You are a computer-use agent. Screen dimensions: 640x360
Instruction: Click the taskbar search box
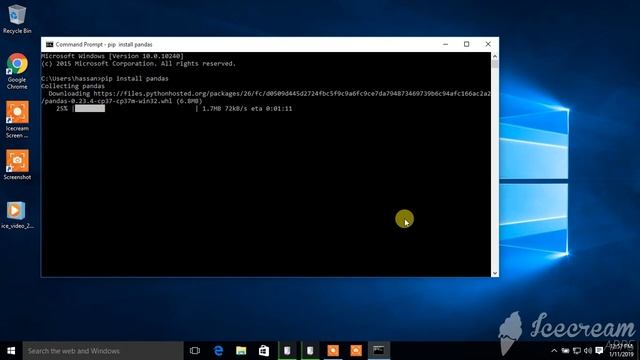tap(103, 351)
